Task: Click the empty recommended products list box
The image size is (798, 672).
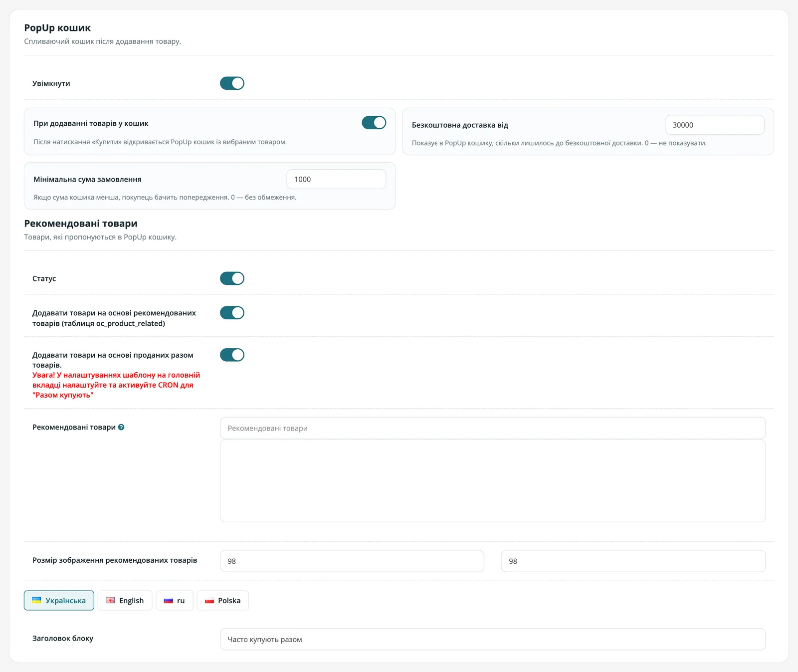Action: (493, 481)
